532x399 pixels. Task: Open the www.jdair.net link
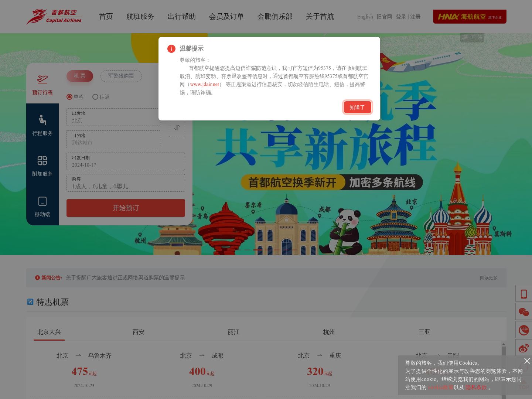point(205,84)
